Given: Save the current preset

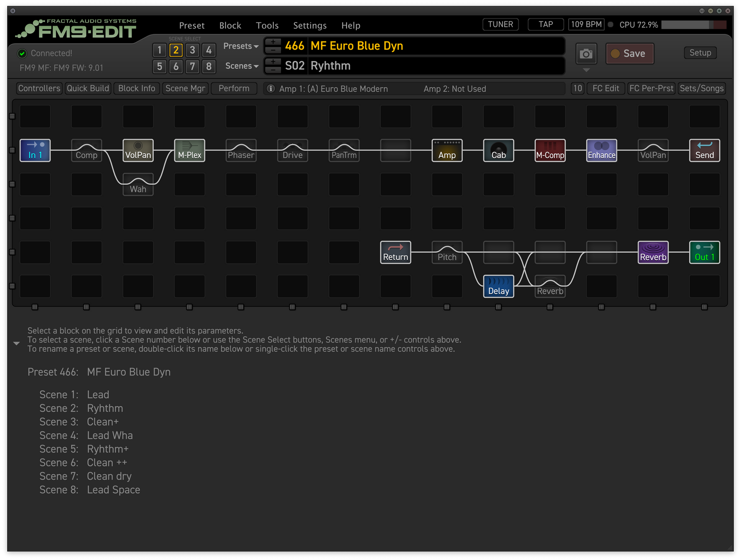Looking at the screenshot, I should (x=630, y=53).
